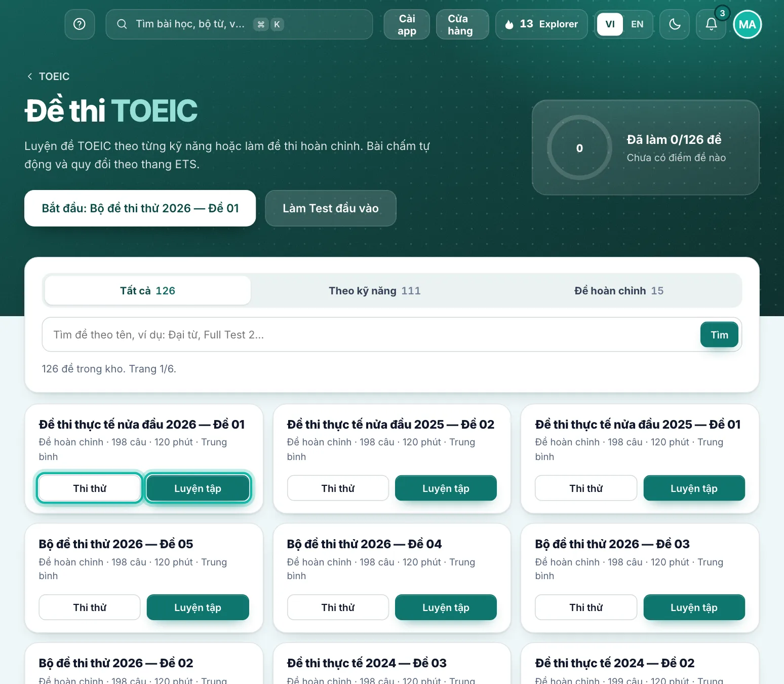Click the Đã làm 0/126 đề text
The width and height of the screenshot is (784, 684).
[674, 139]
